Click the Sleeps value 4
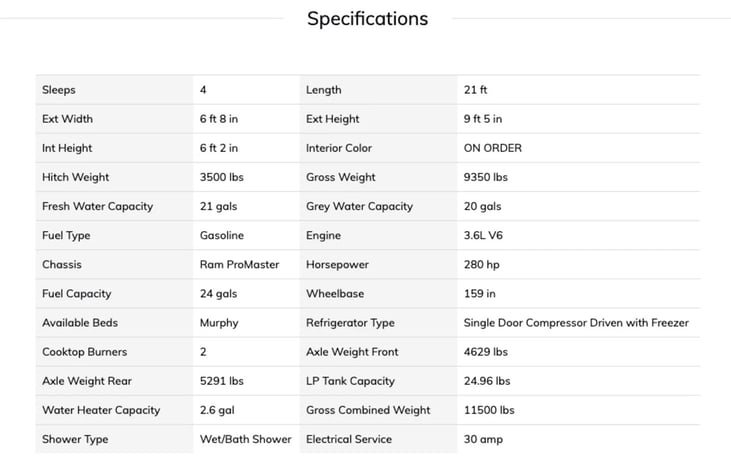 point(204,90)
